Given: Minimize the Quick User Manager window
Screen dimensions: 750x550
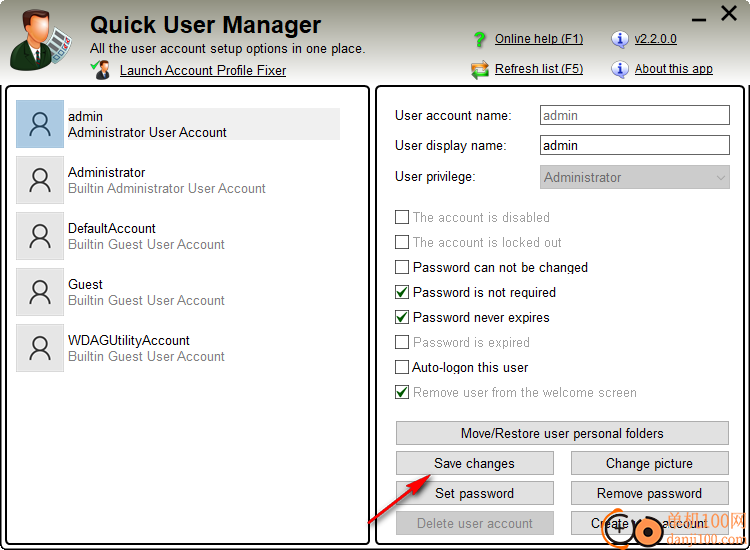Looking at the screenshot, I should pyautogui.click(x=699, y=20).
